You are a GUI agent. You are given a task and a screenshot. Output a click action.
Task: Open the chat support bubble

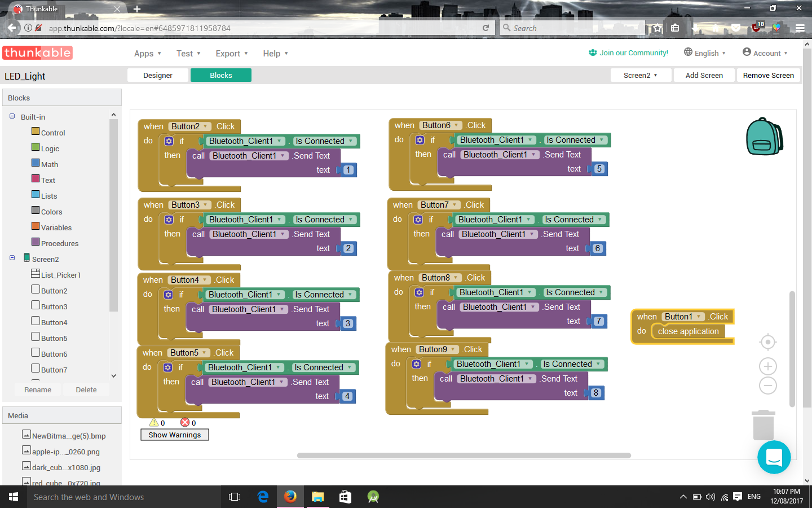click(774, 457)
